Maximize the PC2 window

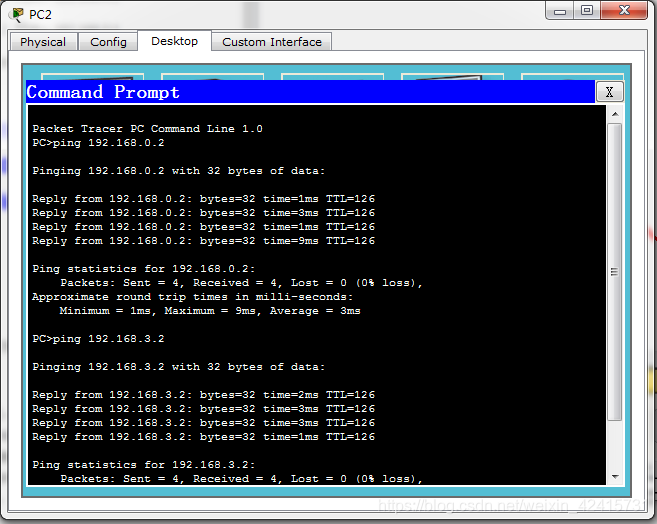pyautogui.click(x=587, y=10)
